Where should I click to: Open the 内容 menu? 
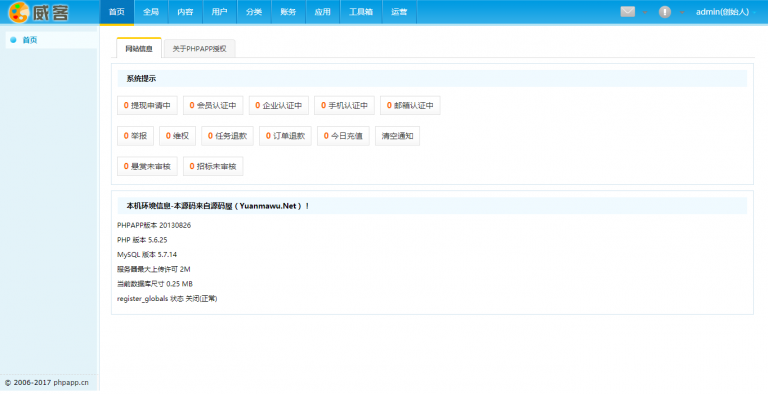(185, 12)
